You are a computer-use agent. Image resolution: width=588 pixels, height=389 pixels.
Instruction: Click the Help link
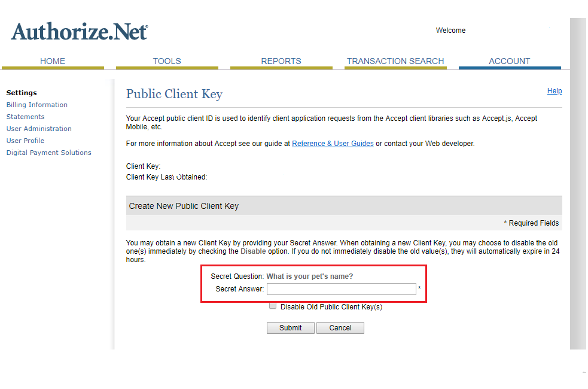[x=555, y=90]
